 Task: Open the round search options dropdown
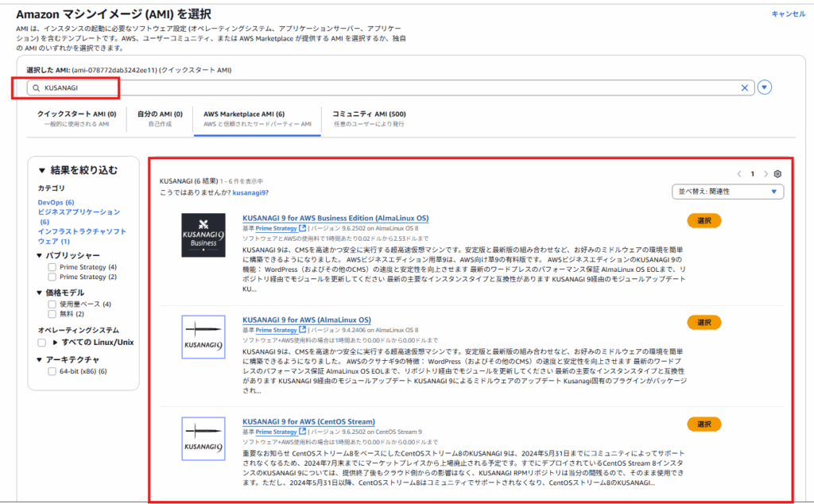[764, 87]
